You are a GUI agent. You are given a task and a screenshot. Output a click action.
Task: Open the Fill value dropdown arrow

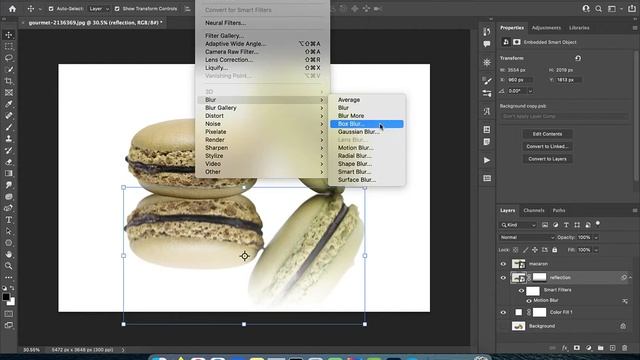[596, 250]
